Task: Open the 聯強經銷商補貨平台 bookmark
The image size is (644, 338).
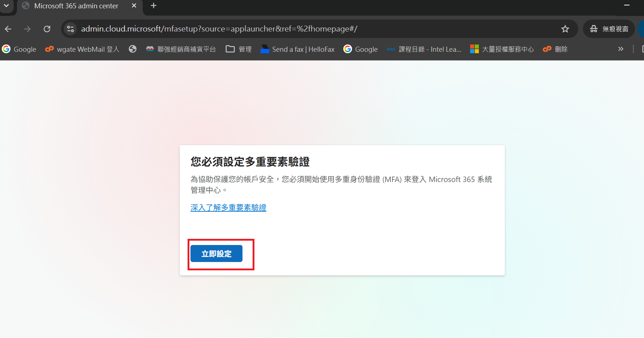Action: click(181, 49)
